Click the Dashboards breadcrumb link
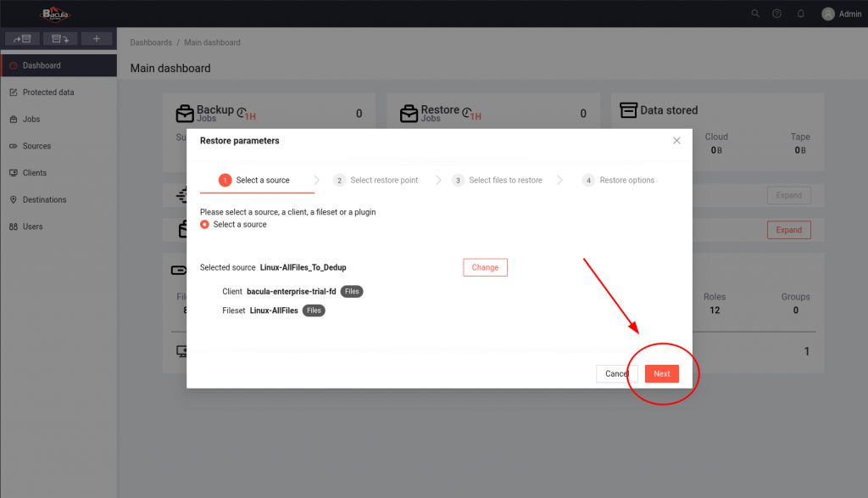This screenshot has width=868, height=498. [151, 42]
